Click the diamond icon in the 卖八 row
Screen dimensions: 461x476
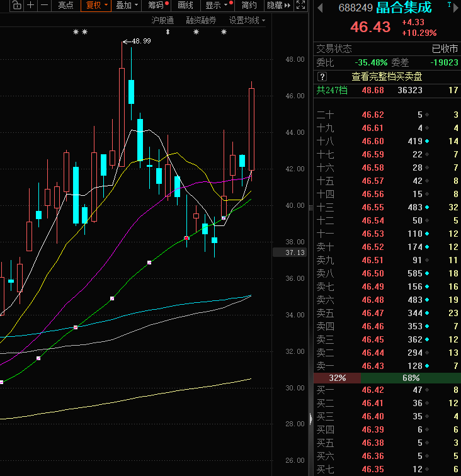(x=427, y=273)
